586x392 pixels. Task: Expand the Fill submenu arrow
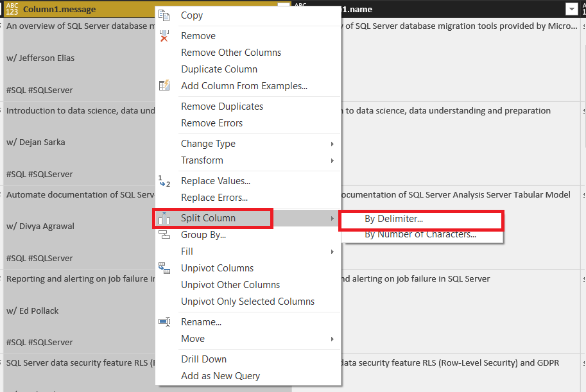332,251
